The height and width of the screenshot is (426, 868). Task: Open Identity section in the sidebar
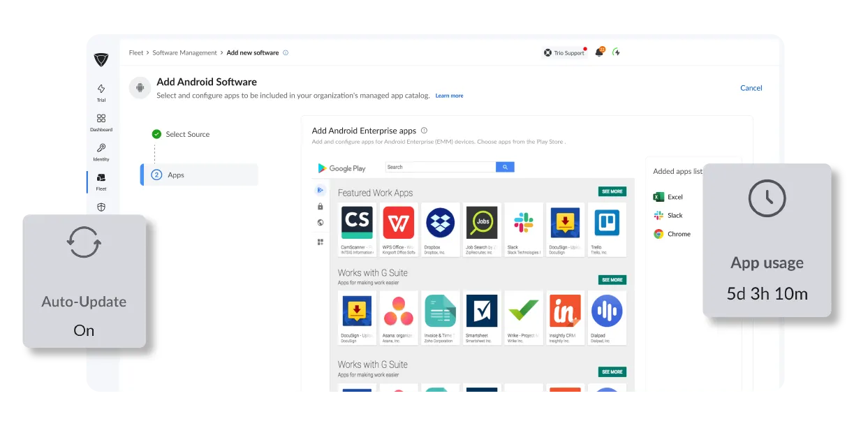pyautogui.click(x=101, y=152)
